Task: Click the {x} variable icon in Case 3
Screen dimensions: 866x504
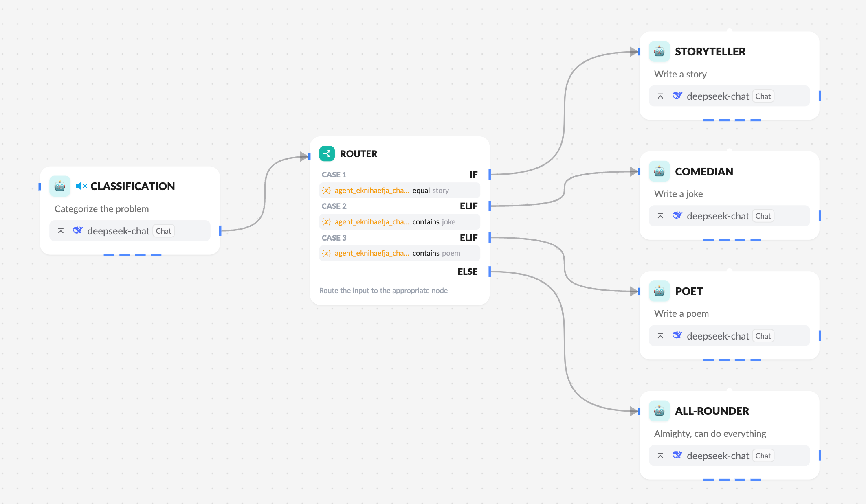Action: [x=326, y=253]
